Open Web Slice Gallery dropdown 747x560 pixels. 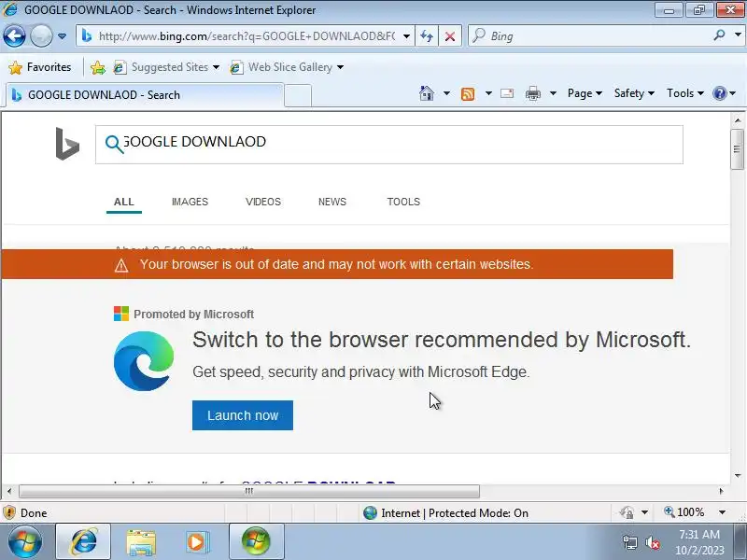[x=287, y=67]
